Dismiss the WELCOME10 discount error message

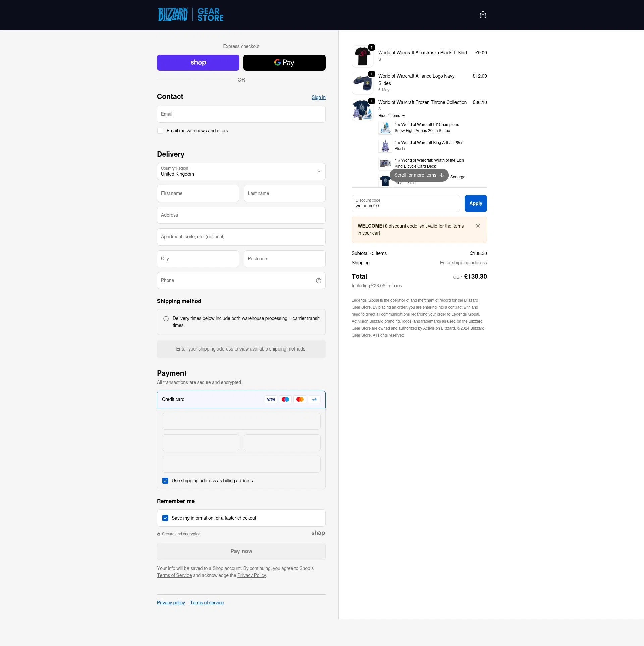478,226
